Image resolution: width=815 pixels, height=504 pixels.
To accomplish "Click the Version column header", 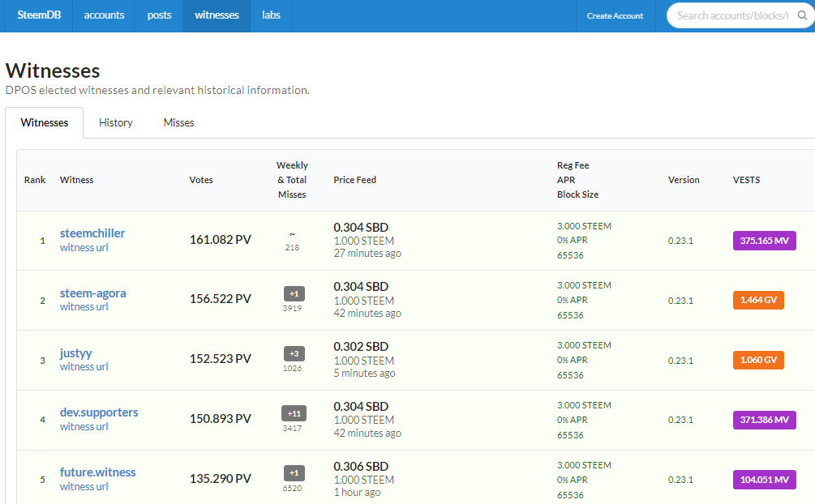I will 684,180.
